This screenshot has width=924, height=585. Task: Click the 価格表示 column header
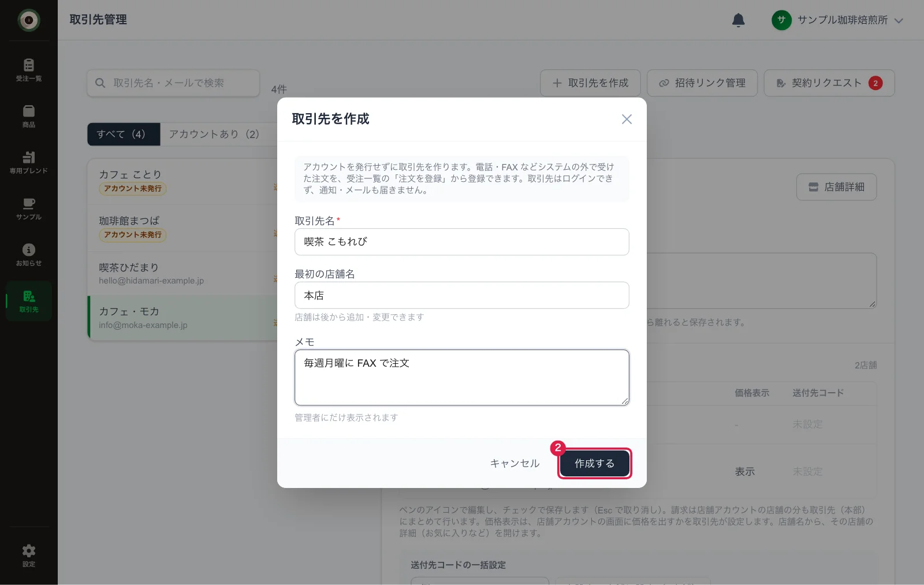click(x=752, y=393)
